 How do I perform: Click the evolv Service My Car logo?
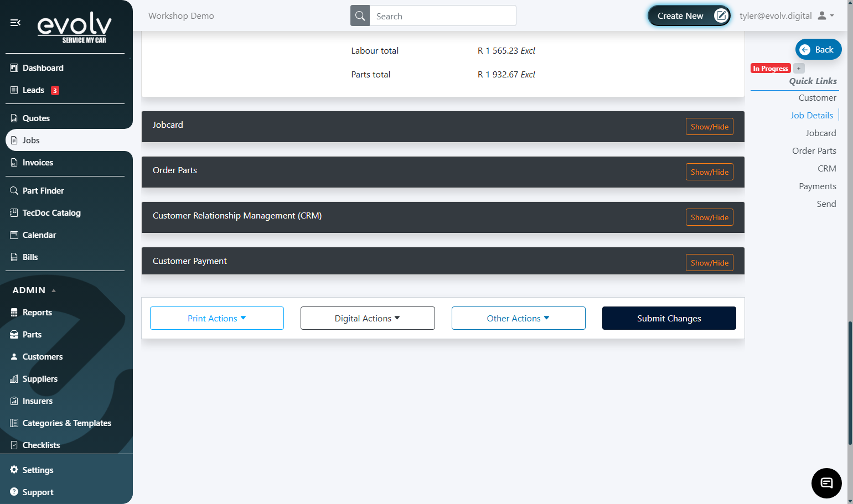[74, 27]
